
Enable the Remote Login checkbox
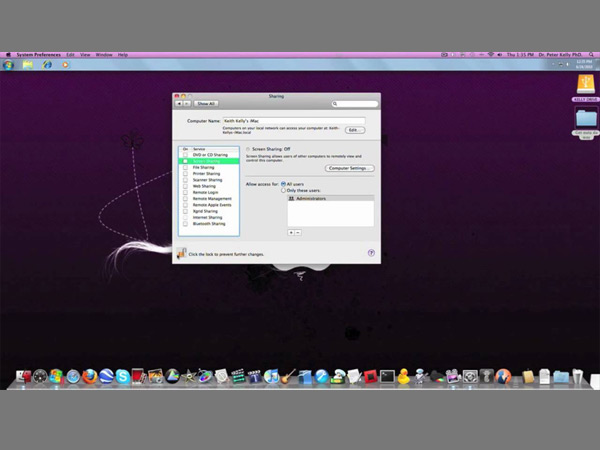(185, 192)
